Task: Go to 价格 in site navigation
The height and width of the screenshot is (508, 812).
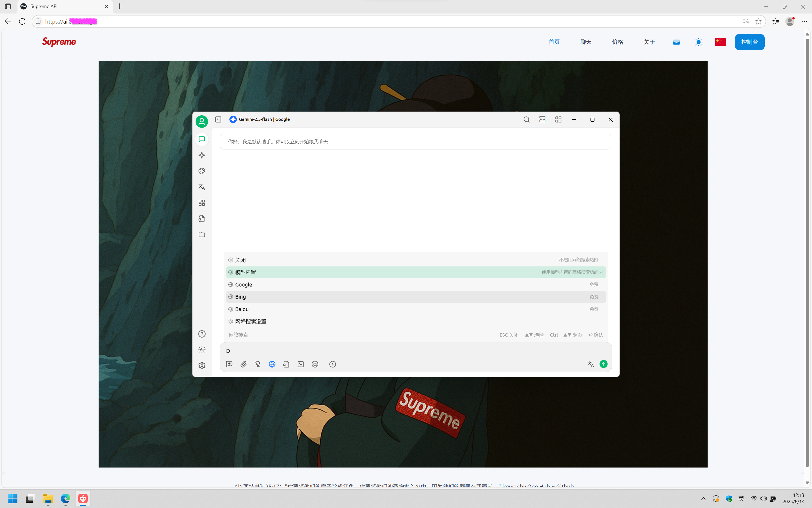Action: pyautogui.click(x=617, y=42)
